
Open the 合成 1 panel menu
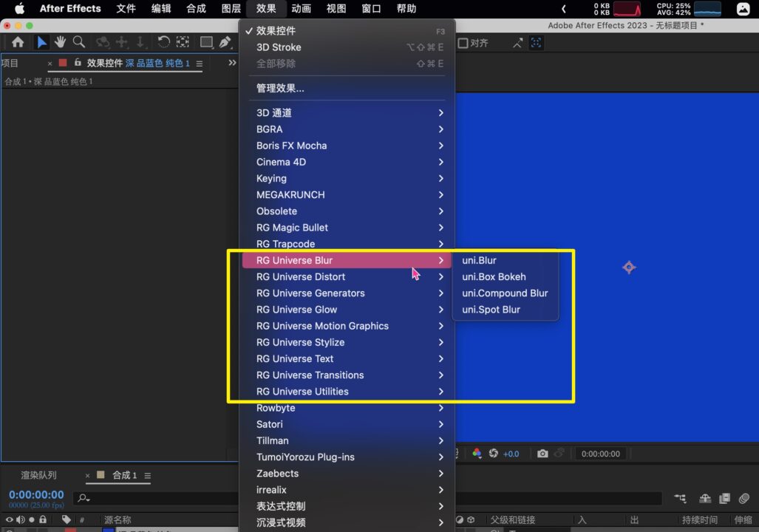click(x=147, y=476)
